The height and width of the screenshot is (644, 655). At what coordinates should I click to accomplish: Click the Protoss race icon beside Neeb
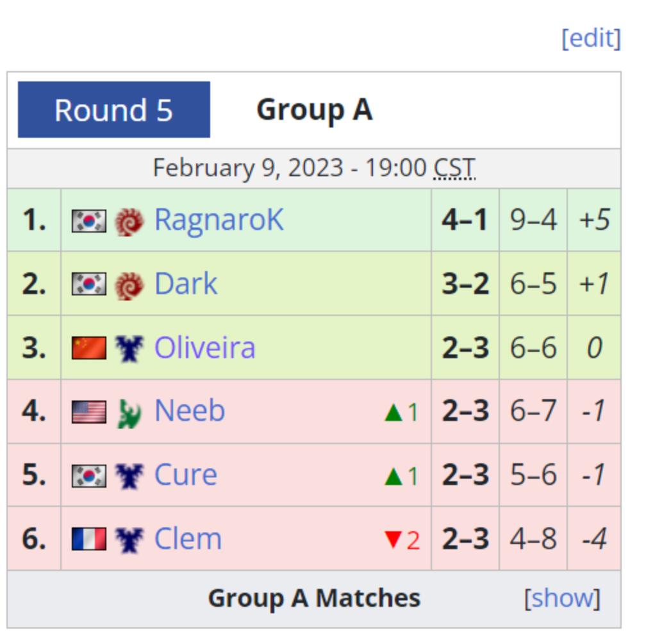tap(129, 413)
